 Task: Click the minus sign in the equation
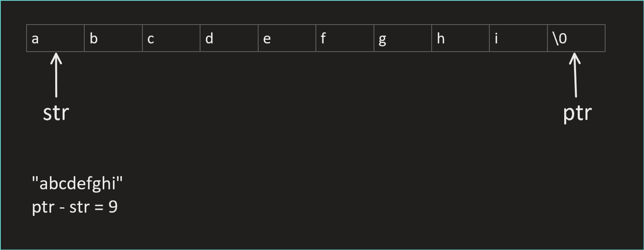(62, 208)
